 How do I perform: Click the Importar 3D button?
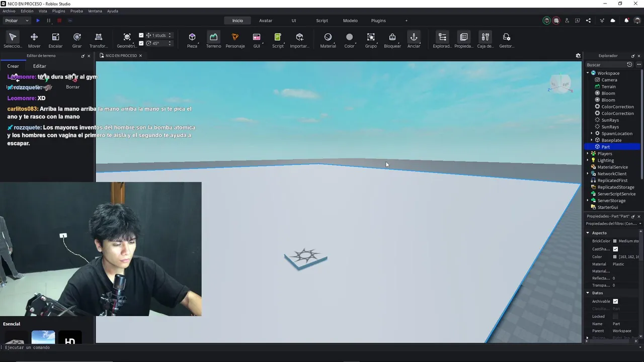tap(300, 40)
